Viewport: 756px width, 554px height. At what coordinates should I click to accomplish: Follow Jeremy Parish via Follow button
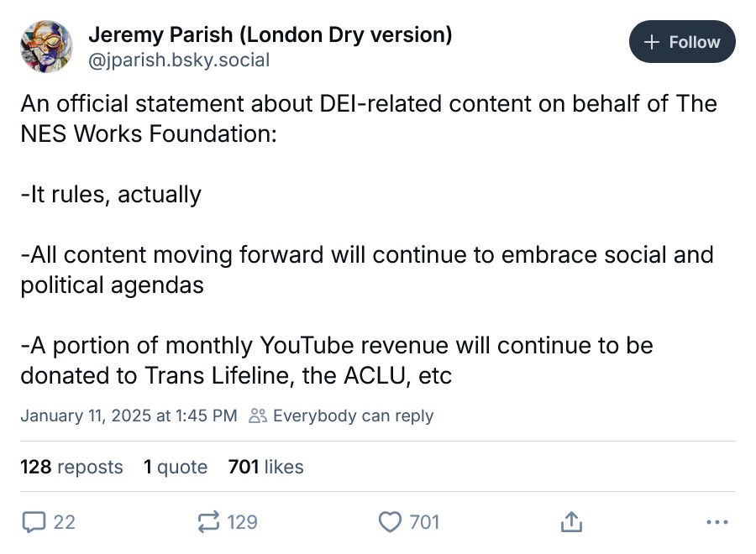coord(682,42)
